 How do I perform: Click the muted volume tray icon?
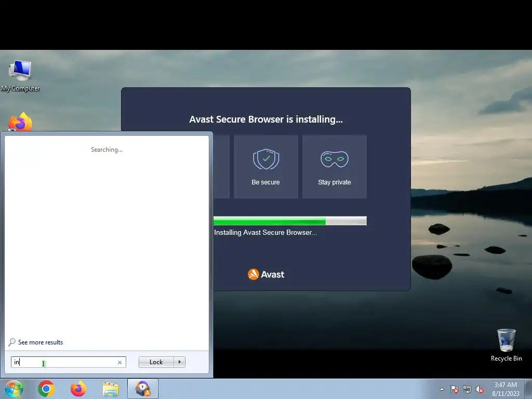coord(480,389)
